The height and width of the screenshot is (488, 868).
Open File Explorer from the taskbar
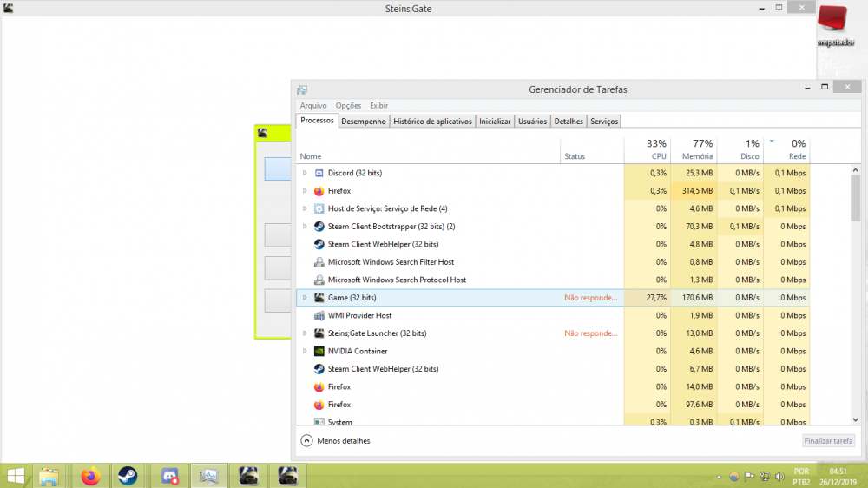point(49,476)
